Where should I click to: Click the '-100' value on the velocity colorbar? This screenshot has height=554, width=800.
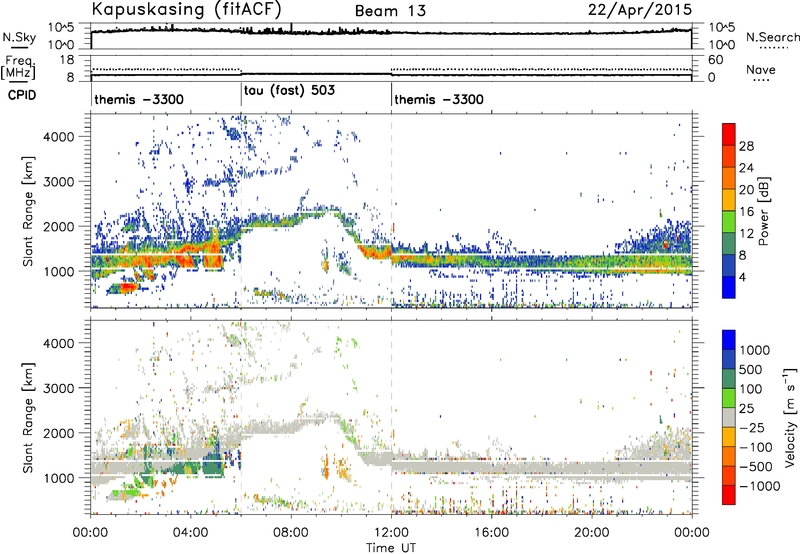pyautogui.click(x=756, y=447)
